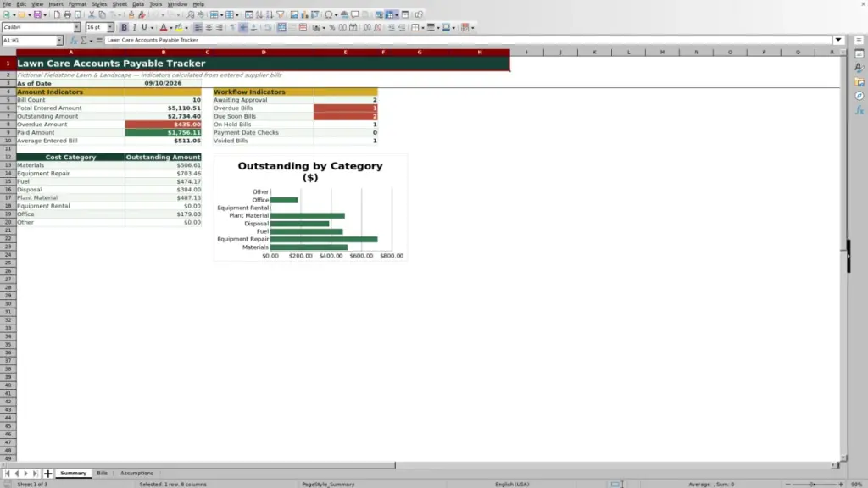
Task: Open the Format menu
Action: point(77,4)
